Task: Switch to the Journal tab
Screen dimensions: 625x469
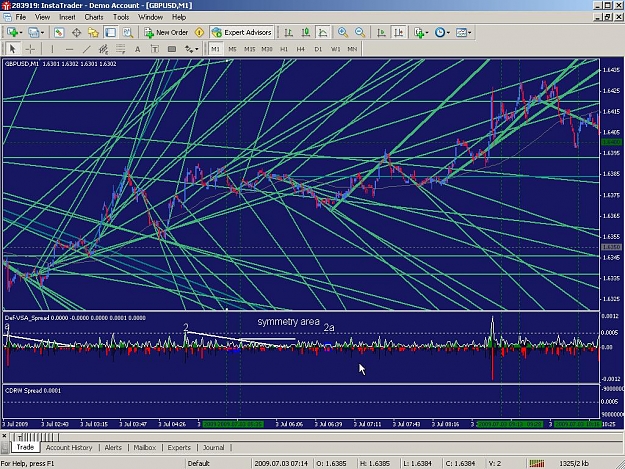Action: 214,447
